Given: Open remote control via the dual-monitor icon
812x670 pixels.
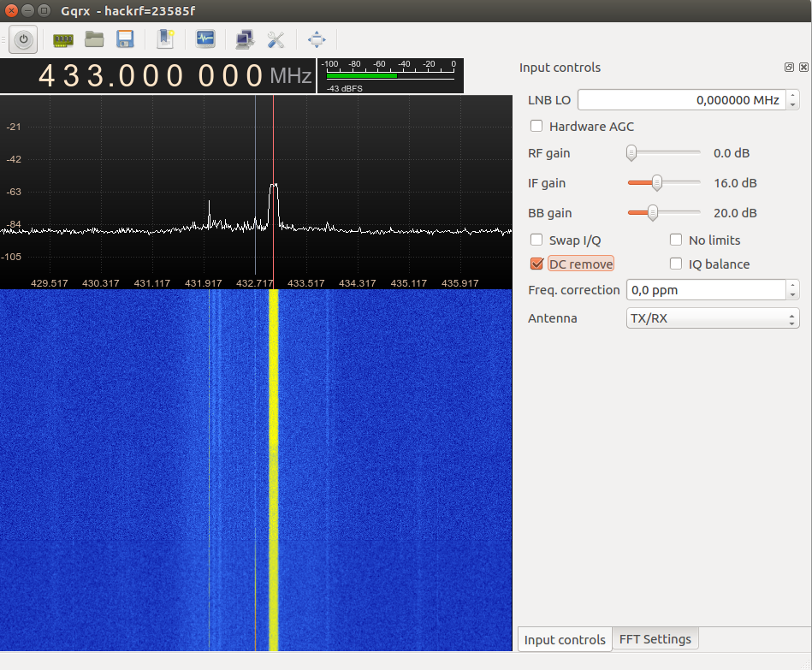Looking at the screenshot, I should point(246,39).
